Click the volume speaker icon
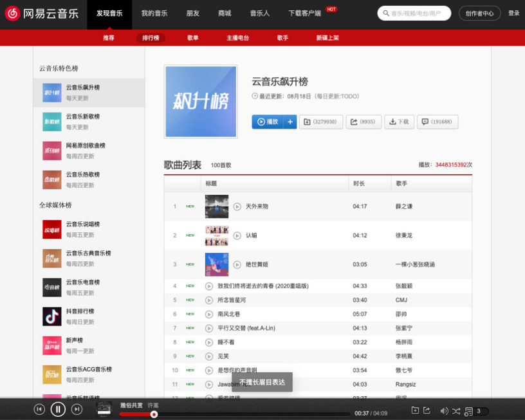525x420 pixels. click(444, 411)
